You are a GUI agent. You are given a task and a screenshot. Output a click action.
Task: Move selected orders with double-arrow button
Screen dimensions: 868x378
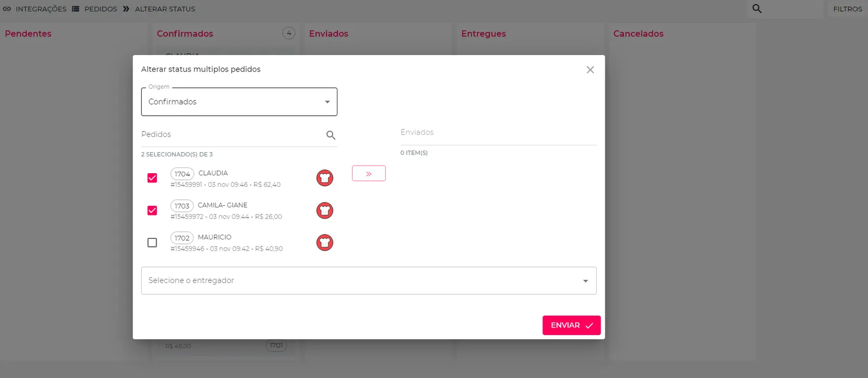369,173
